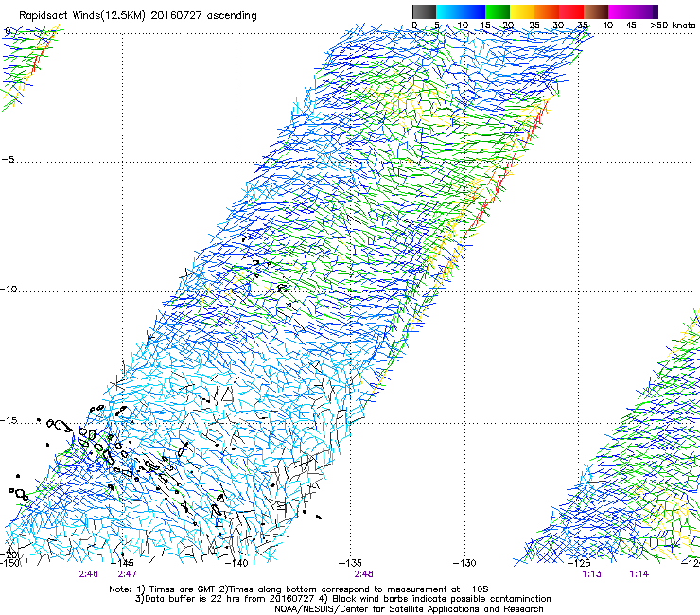This screenshot has height=615, width=700.
Task: Click the "45" legend tick label
Action: 631,26
